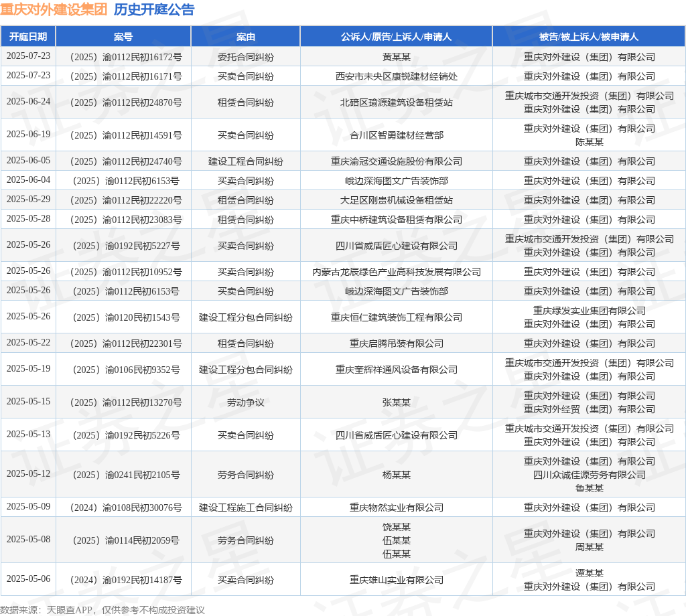Viewport: 686px width, 616px height.
Task: Select the plaintiff name 张某某
Action: pyautogui.click(x=397, y=402)
